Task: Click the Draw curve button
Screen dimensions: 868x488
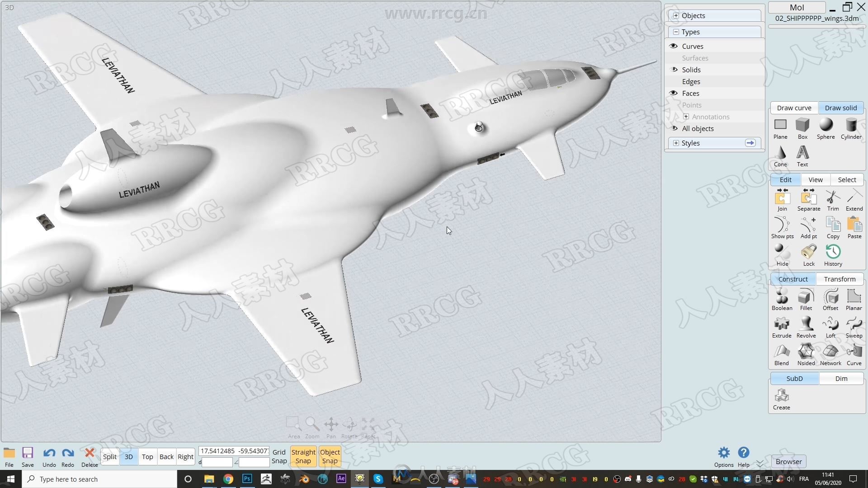Action: pos(794,108)
